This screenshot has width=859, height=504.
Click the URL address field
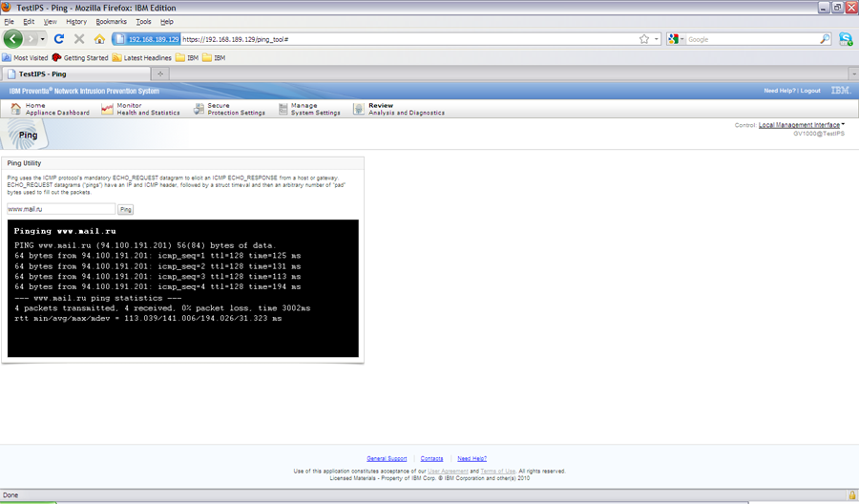coord(409,39)
